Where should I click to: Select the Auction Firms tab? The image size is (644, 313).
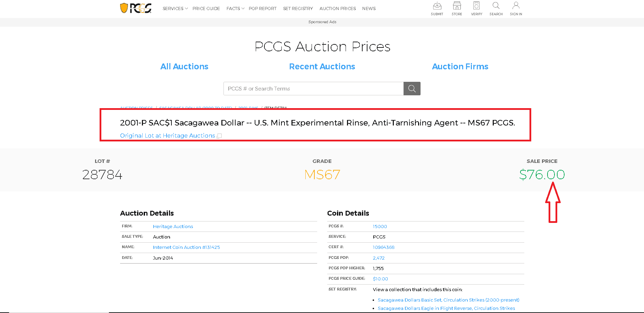coord(460,67)
